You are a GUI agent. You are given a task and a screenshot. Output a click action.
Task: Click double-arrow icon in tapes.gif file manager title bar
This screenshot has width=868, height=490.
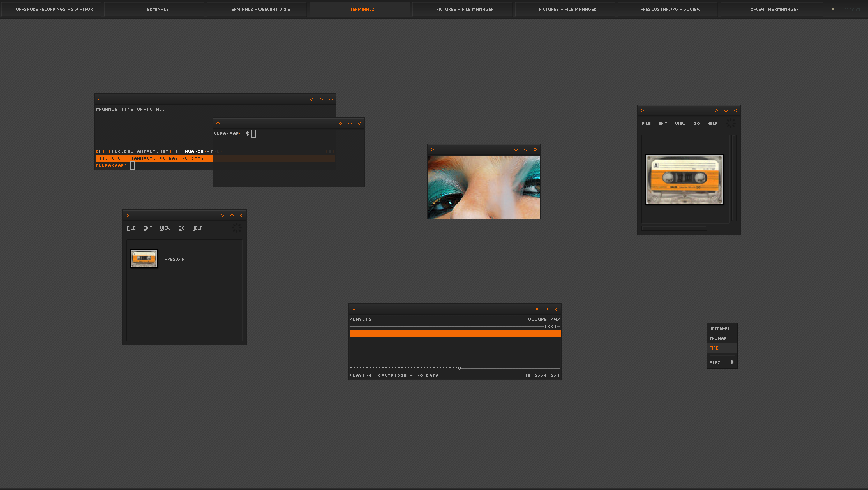(232, 215)
